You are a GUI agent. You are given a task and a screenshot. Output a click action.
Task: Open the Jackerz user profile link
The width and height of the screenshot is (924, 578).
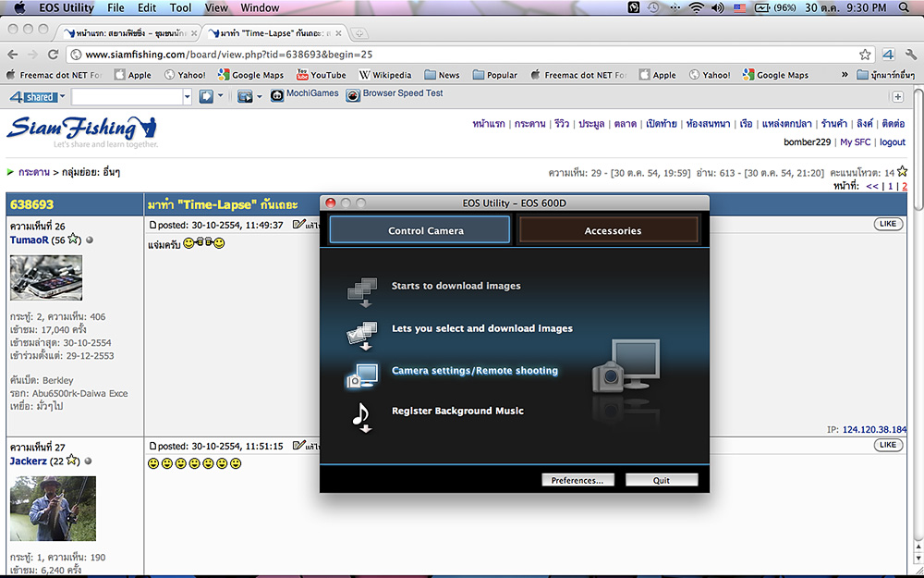click(29, 461)
